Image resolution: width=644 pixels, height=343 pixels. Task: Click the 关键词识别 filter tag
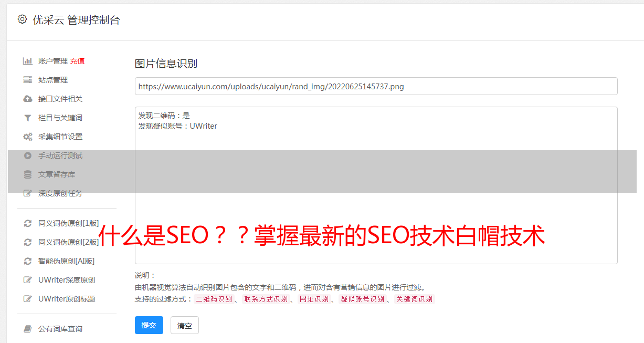coord(415,299)
